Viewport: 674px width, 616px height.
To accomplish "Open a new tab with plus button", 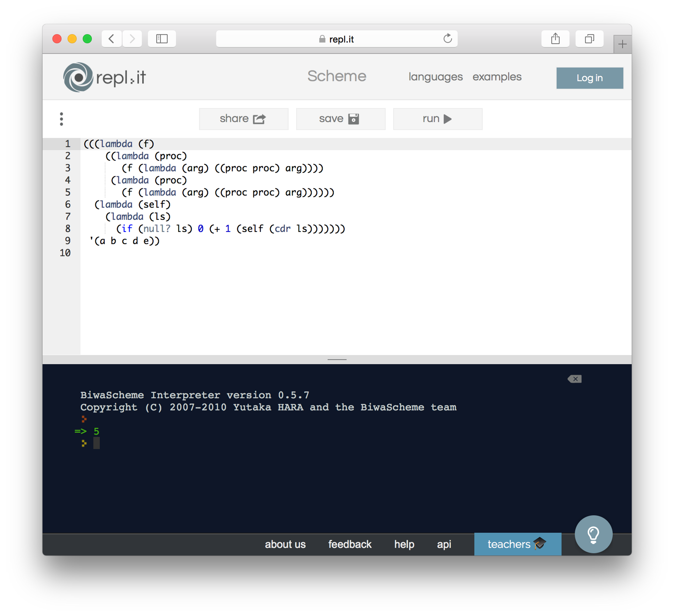I will point(622,44).
